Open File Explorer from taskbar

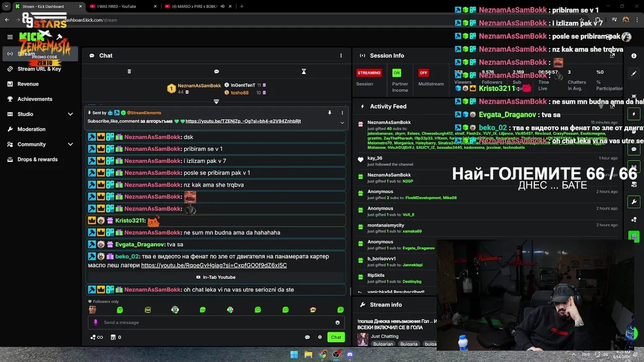(x=308, y=354)
